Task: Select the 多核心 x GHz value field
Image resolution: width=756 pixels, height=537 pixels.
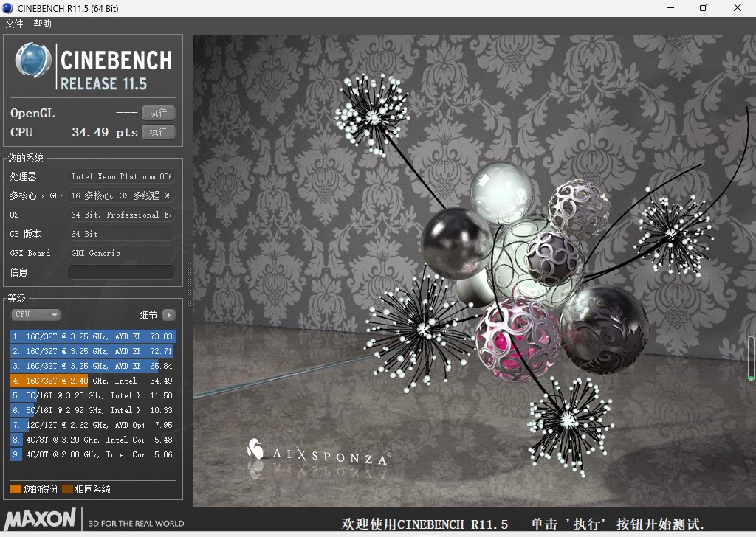Action: point(121,195)
